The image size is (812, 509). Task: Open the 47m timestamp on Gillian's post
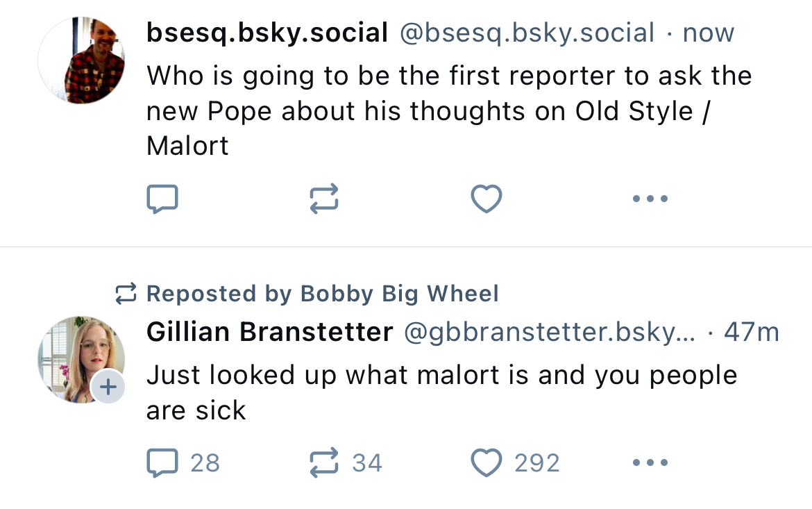point(752,332)
